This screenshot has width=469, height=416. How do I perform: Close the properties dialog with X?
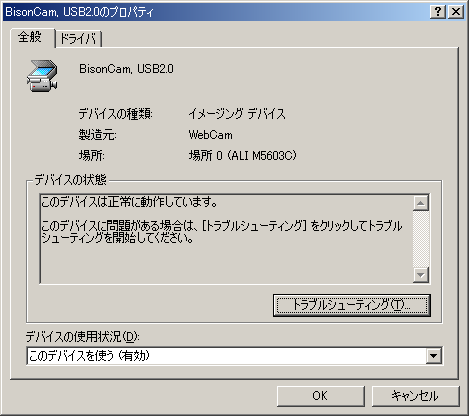coord(456,12)
